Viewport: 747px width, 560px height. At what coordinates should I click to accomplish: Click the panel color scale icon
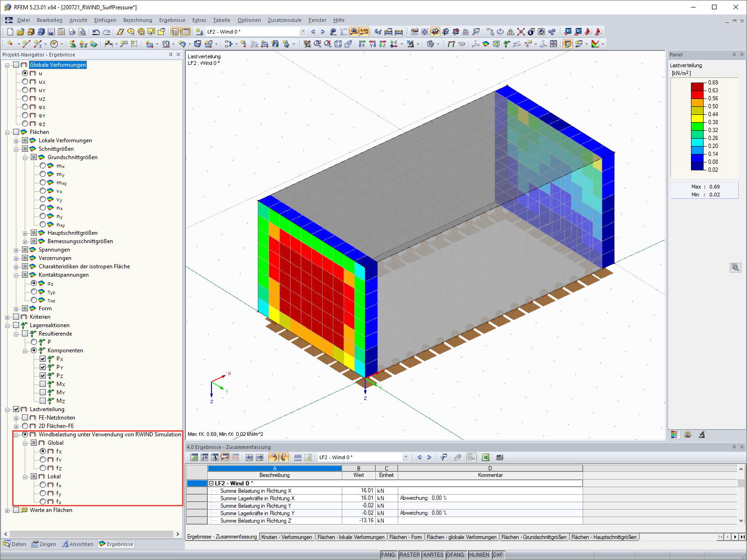coord(674,434)
